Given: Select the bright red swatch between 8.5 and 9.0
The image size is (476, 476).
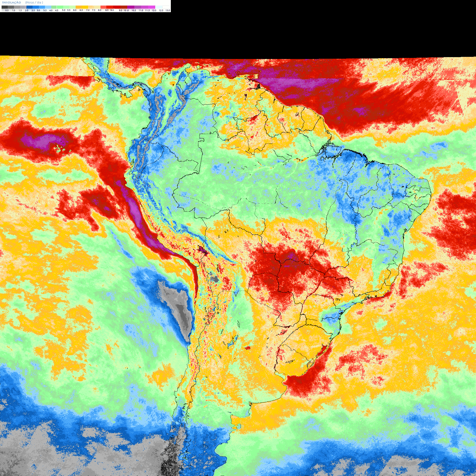Looking at the screenshot, I should pyautogui.click(x=110, y=7).
